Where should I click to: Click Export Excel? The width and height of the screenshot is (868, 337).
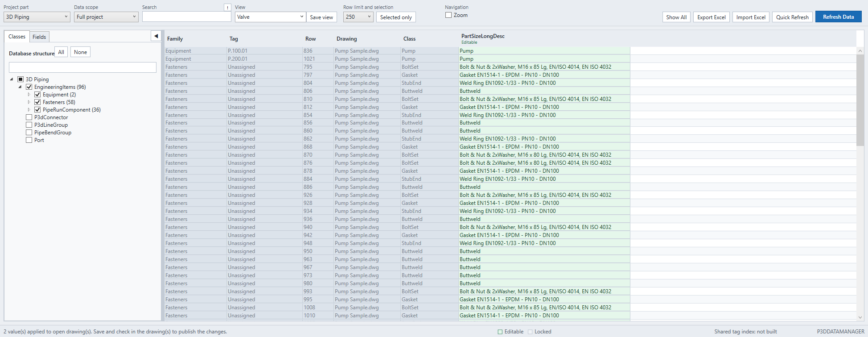[x=712, y=17]
